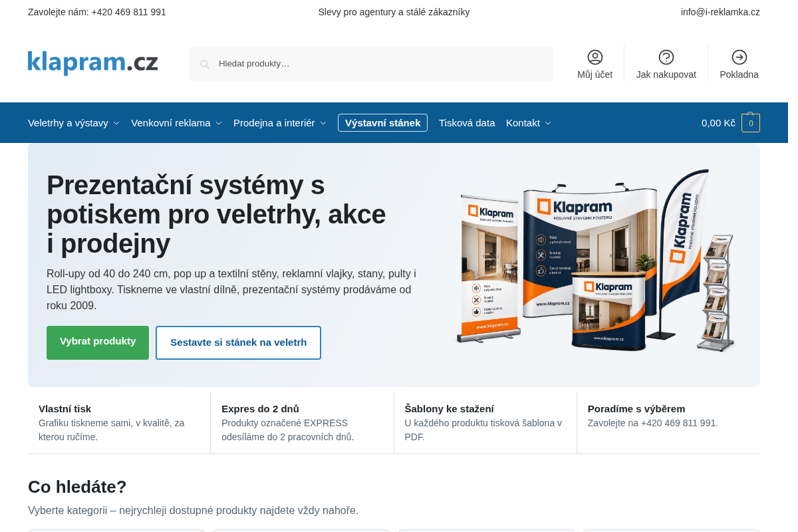Click the Slevy pro agentury a stálé zákazníky text

tap(394, 12)
